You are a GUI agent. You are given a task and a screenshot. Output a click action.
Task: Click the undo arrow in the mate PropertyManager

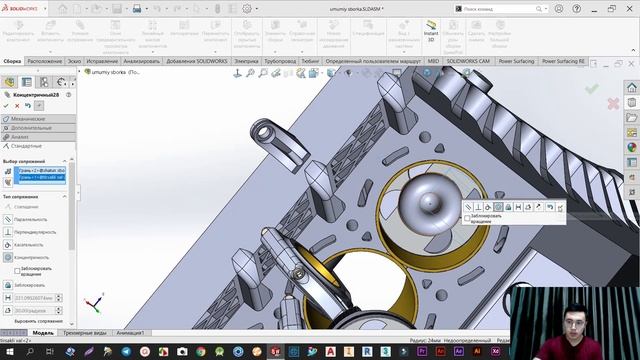pyautogui.click(x=28, y=106)
